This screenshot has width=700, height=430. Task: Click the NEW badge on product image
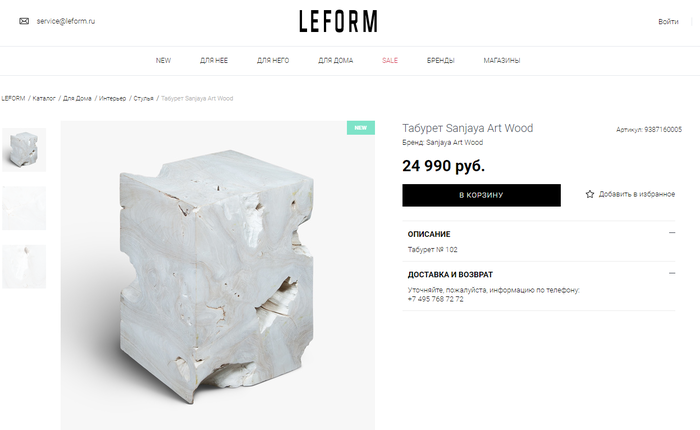click(x=361, y=128)
